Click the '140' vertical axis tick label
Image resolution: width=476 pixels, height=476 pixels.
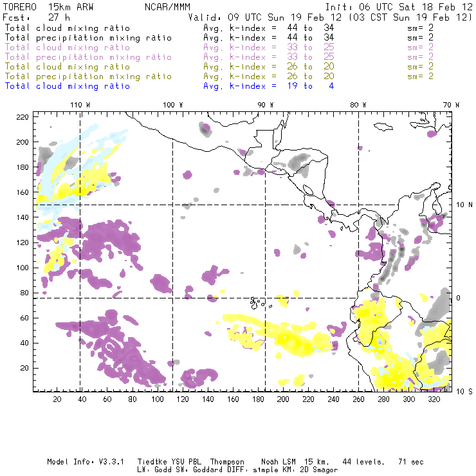coord(23,217)
